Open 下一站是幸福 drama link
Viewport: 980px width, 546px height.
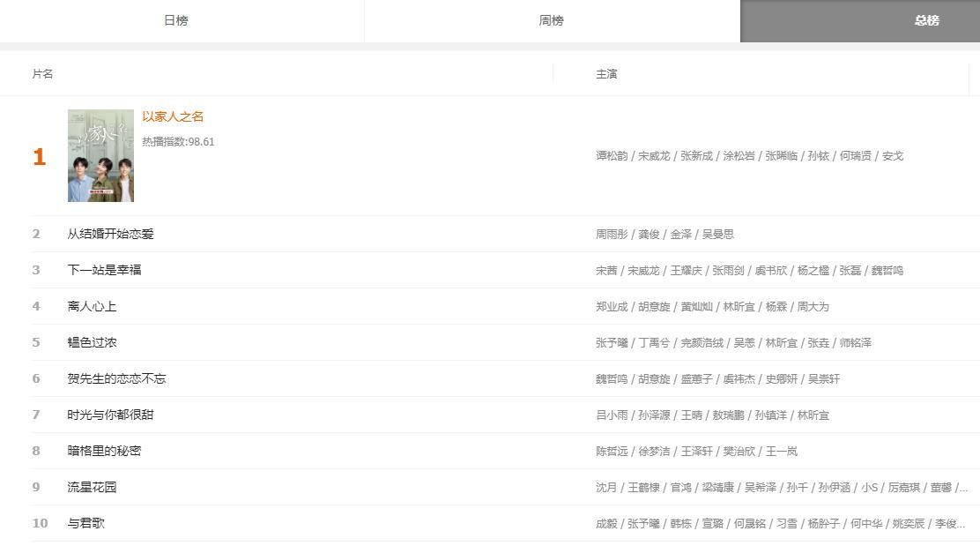[x=104, y=270]
